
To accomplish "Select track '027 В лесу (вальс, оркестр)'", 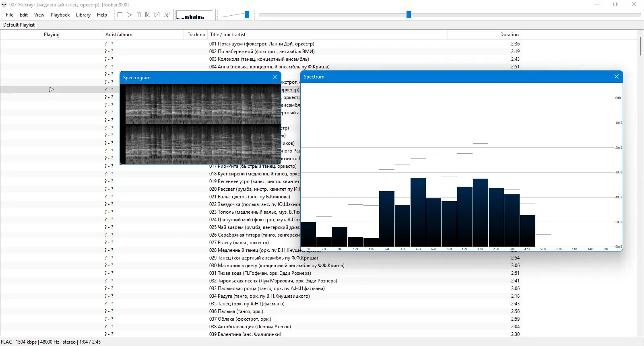I will pyautogui.click(x=239, y=243).
